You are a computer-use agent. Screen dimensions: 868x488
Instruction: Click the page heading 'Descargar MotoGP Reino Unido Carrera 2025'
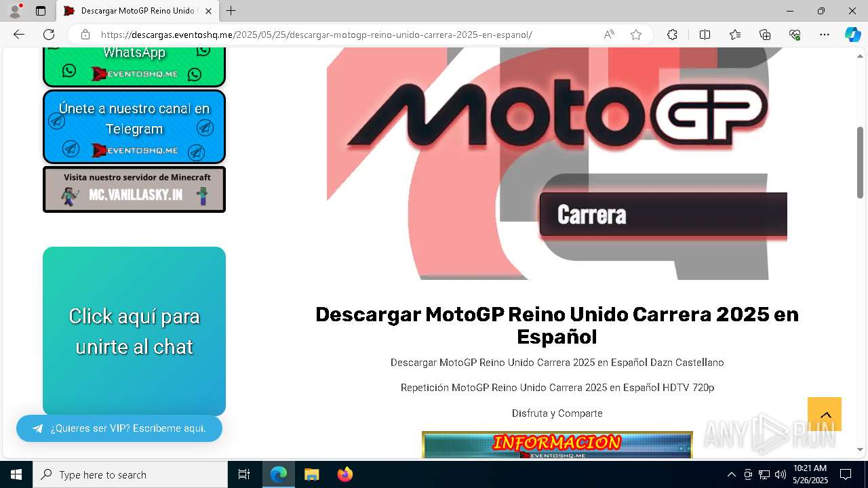click(x=557, y=325)
